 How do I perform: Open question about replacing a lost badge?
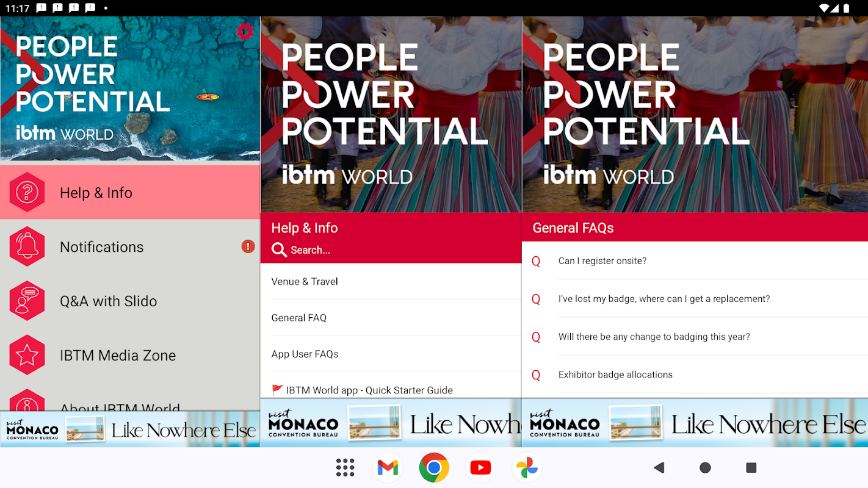point(695,299)
